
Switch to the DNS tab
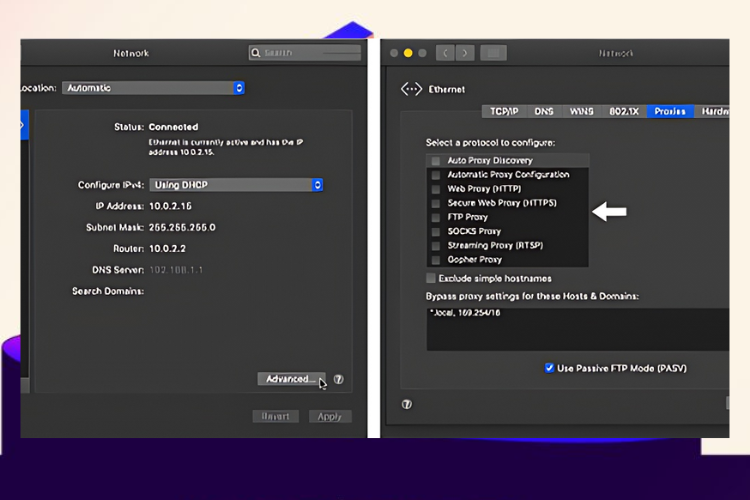(x=544, y=111)
